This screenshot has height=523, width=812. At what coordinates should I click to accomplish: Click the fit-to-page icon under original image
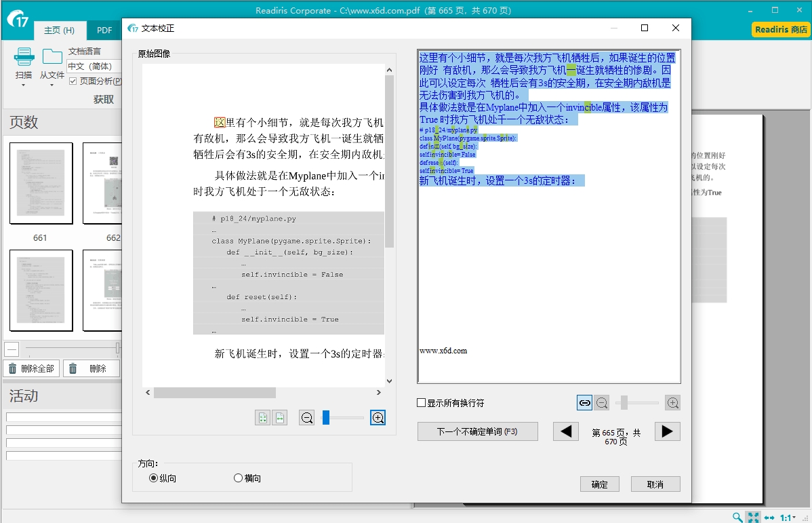tap(263, 418)
